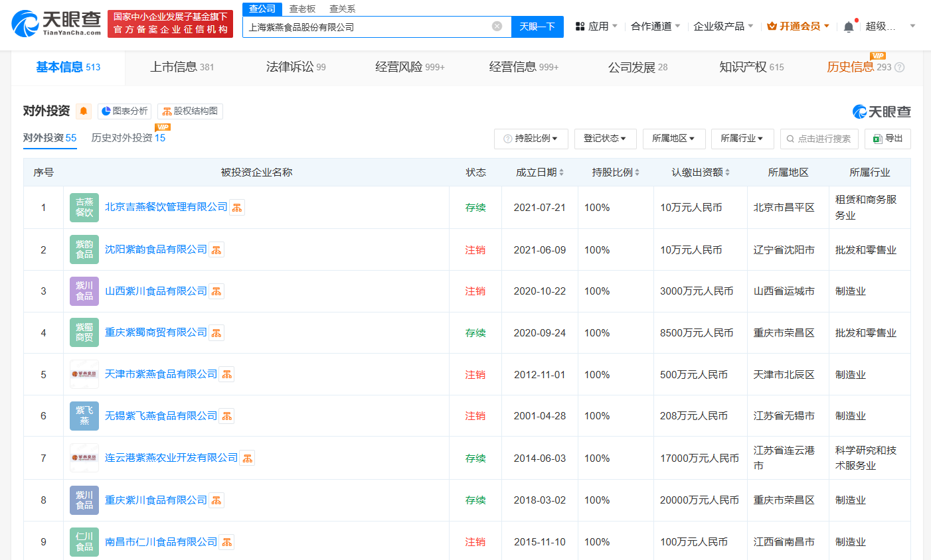Open the 所属行业 industry dropdown
Screen dimensions: 931x560
(x=742, y=139)
